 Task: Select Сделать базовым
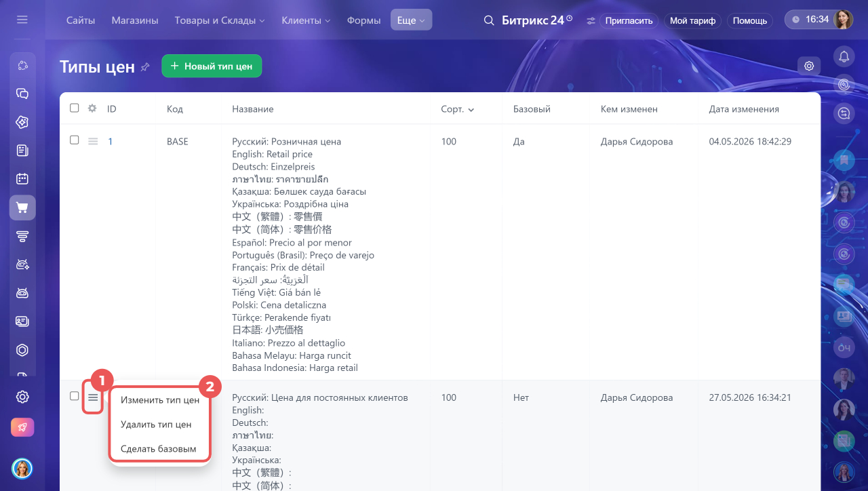[160, 449]
